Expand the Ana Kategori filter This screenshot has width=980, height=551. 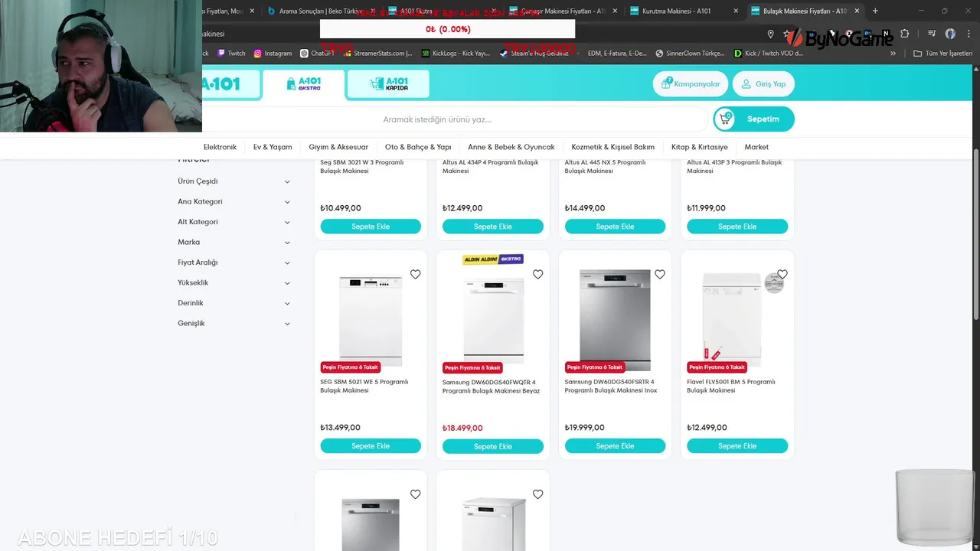(x=234, y=202)
